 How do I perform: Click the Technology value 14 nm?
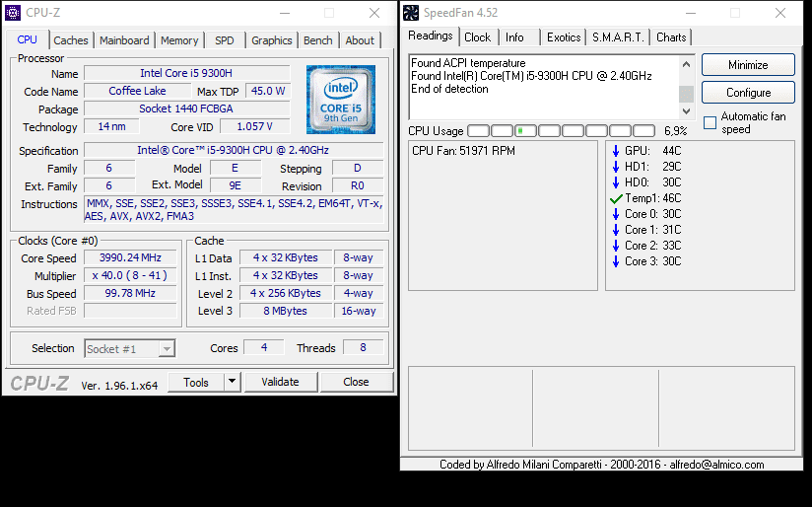[112, 126]
